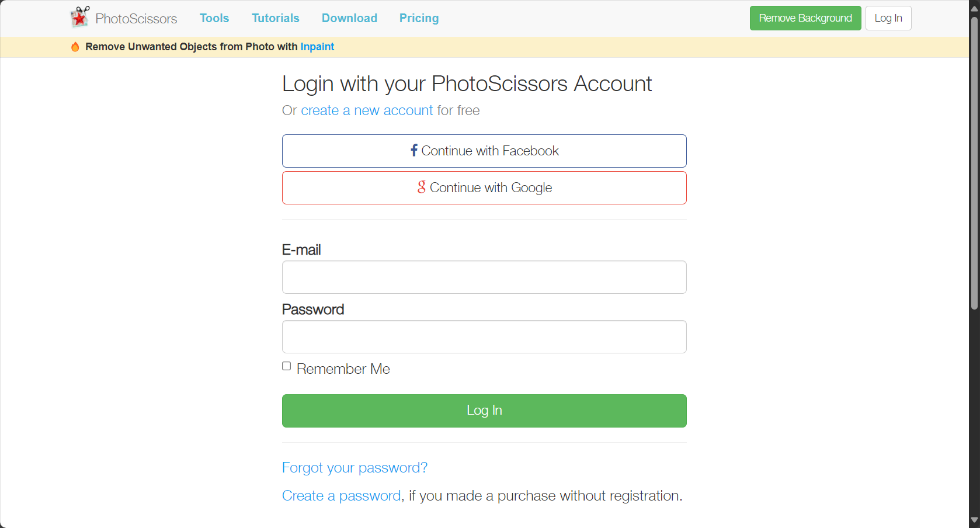
Task: Choose Continue with Google
Action: 484,187
